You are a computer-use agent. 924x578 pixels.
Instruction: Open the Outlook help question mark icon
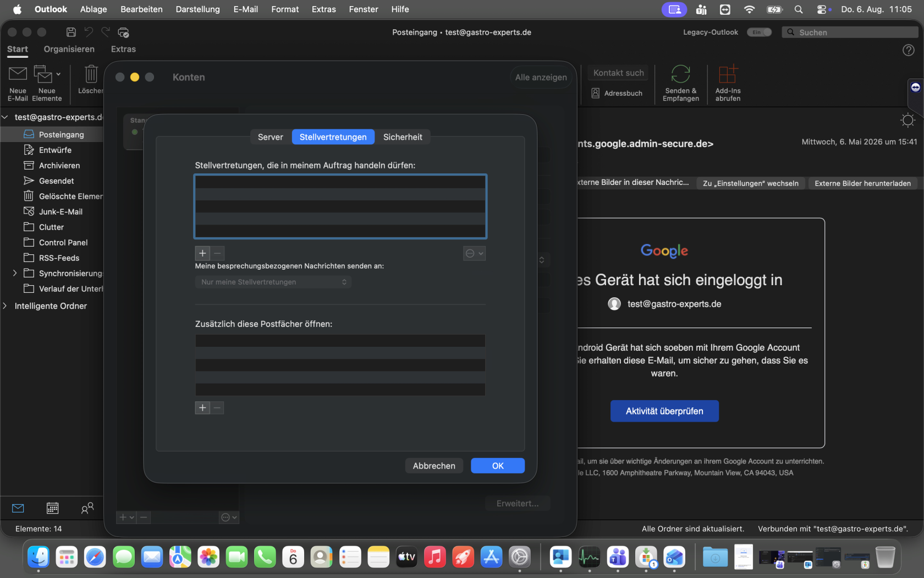[909, 50]
